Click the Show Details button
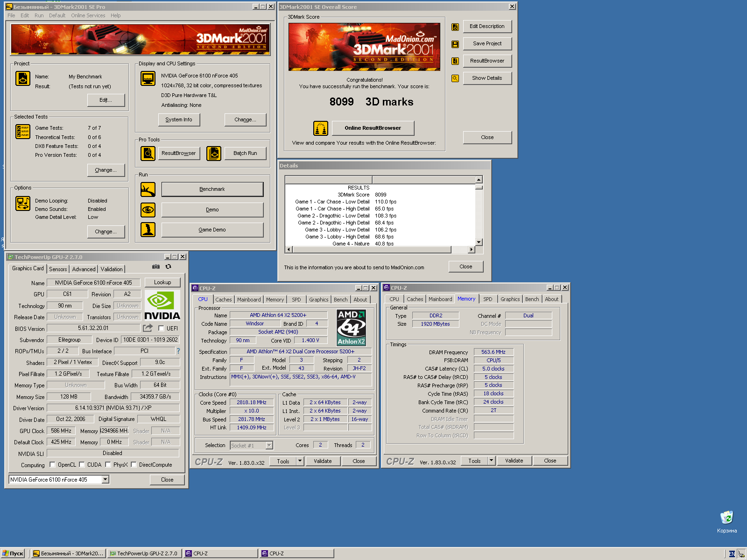 (487, 78)
